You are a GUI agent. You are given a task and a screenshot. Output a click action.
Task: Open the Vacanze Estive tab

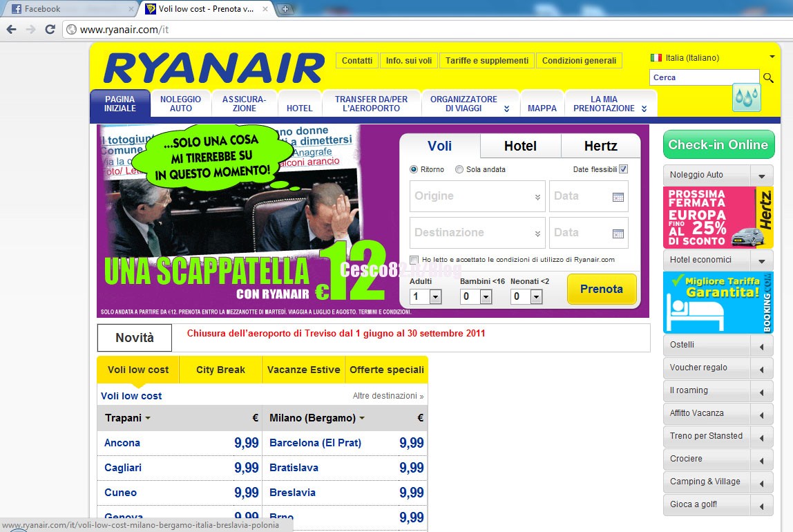point(303,370)
